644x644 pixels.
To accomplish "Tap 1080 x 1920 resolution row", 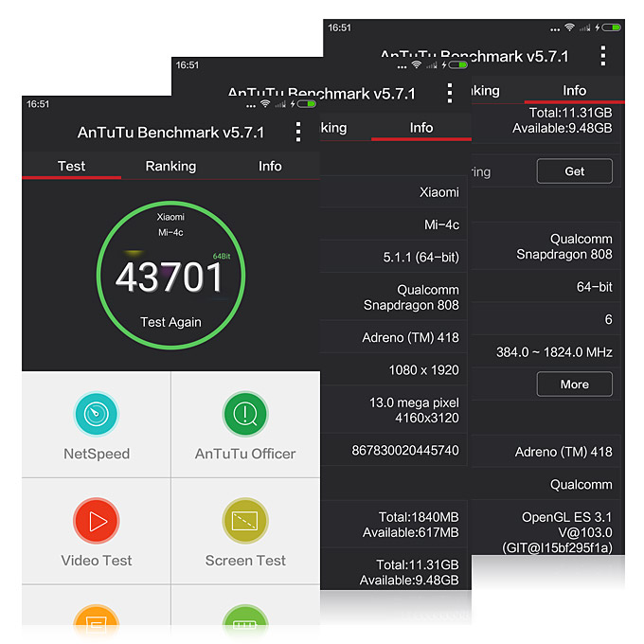I will point(393,370).
